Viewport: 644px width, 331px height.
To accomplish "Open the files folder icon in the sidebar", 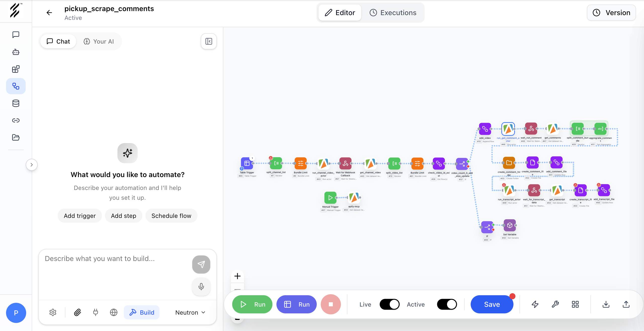I will coord(16,137).
